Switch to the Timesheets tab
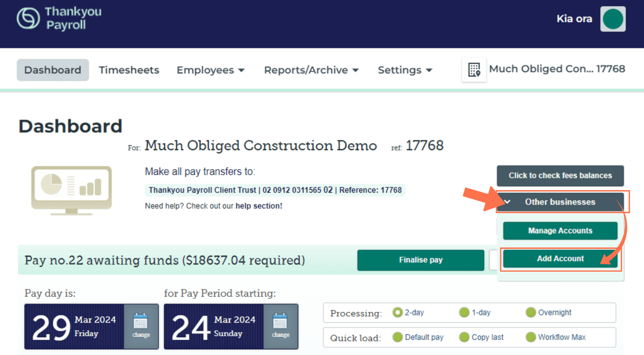Viewport: 644px width, 355px height. (129, 70)
